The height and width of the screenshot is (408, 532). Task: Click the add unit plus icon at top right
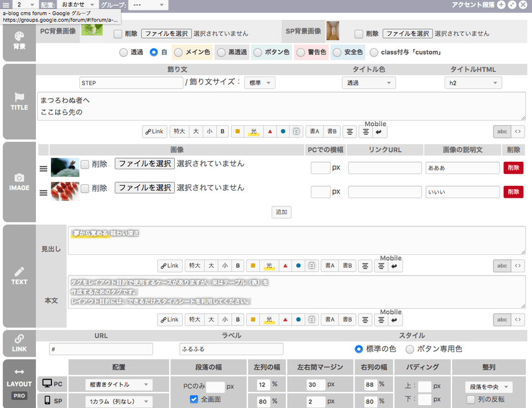pyautogui.click(x=502, y=4)
